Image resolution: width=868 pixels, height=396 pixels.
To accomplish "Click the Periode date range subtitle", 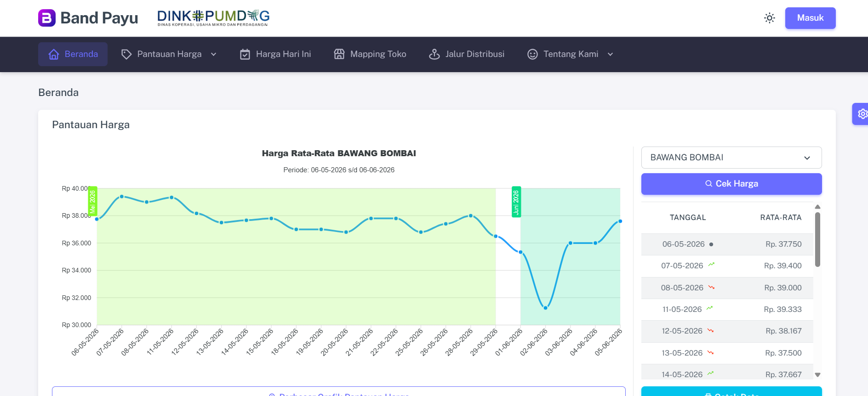I will (339, 170).
